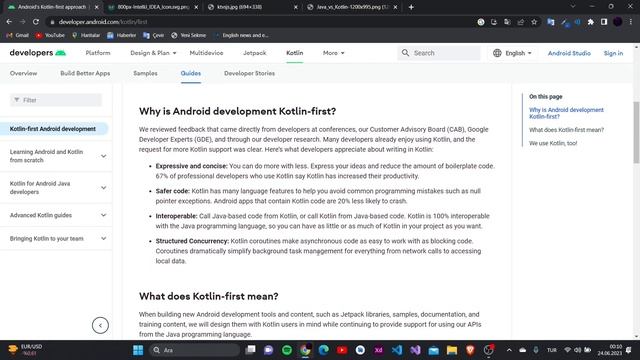Viewport: 640px width, 360px height.
Task: Open Spotify from the taskbar
Action: tap(287, 350)
